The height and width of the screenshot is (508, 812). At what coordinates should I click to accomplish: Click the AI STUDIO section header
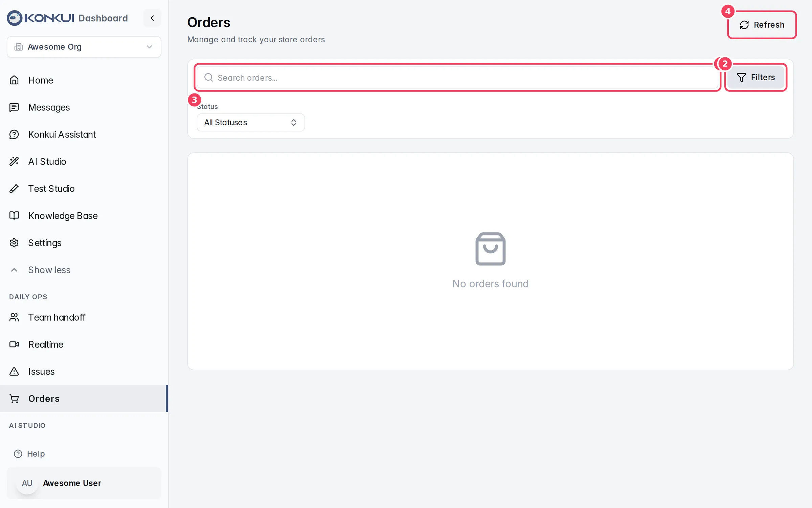click(x=27, y=425)
